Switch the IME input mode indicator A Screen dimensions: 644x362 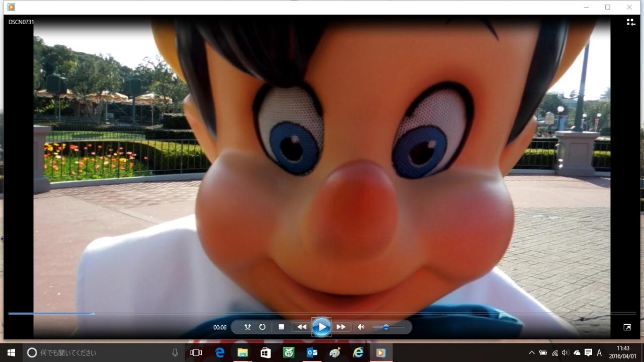coord(599,352)
